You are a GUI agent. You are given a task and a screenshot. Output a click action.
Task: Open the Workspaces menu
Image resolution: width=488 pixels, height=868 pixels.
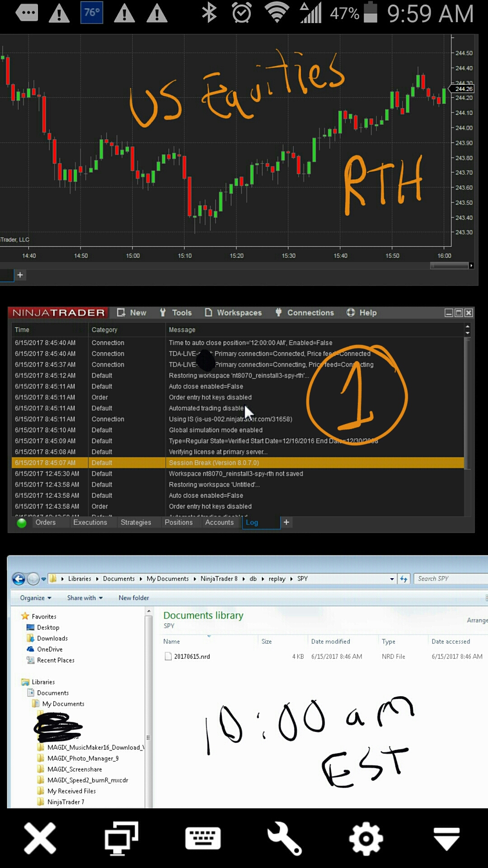coord(233,312)
